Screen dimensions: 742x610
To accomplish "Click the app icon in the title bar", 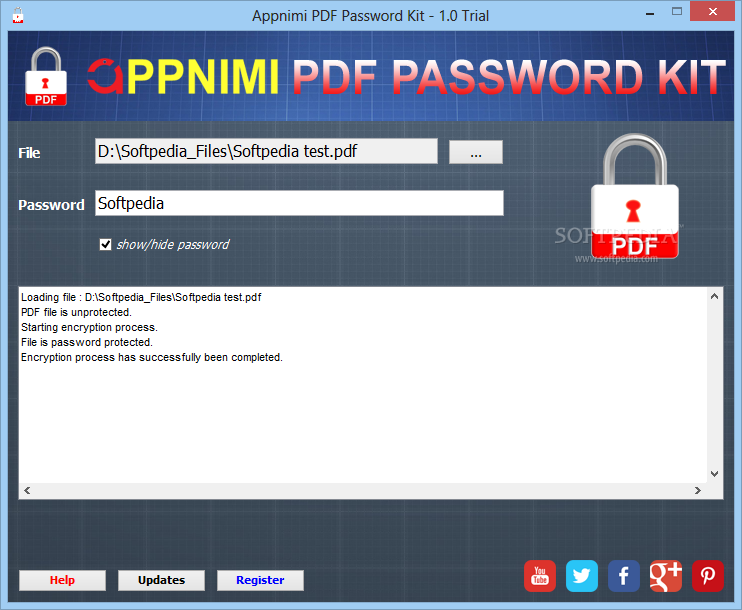I will pyautogui.click(x=18, y=15).
